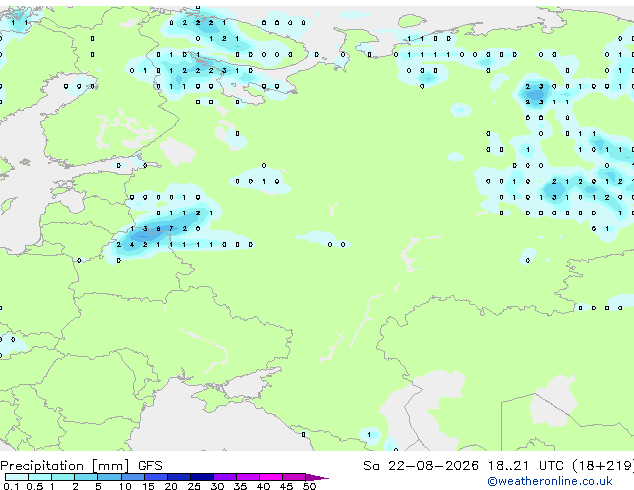Click the purple arrow tip ending the legend
Screen dimensions: 634x490
pyautogui.click(x=317, y=477)
